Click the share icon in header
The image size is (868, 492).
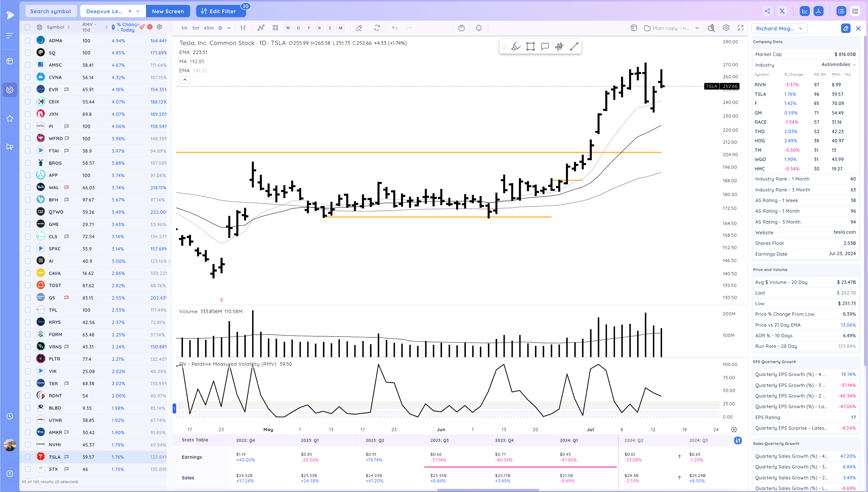[767, 11]
